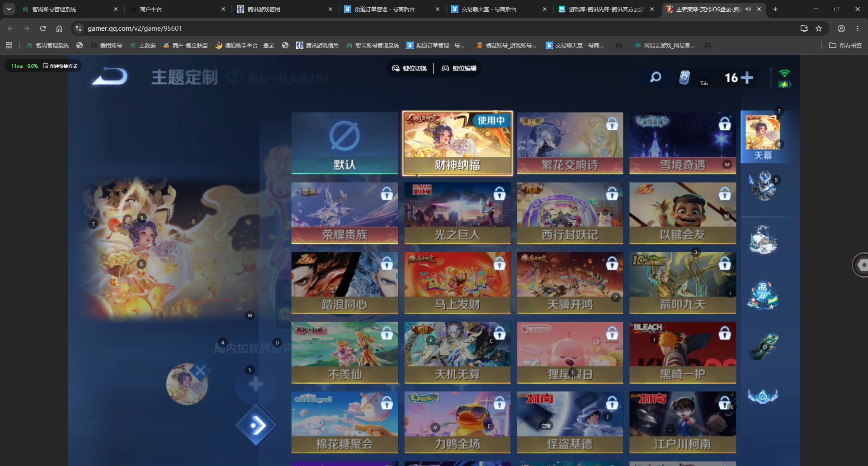Select the 天机无算 theme card
The image size is (868, 466).
click(x=458, y=353)
